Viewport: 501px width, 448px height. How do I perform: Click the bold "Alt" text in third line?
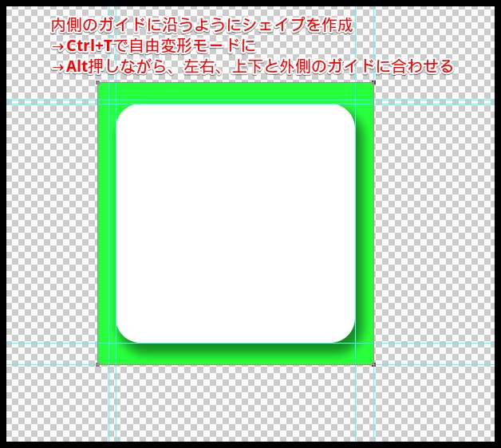pyautogui.click(x=76, y=67)
